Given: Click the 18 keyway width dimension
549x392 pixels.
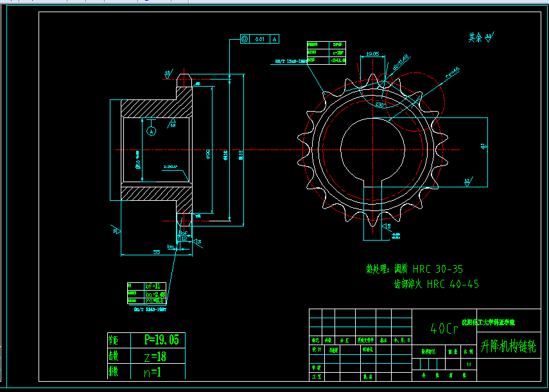Looking at the screenshot, I should coord(388,226).
